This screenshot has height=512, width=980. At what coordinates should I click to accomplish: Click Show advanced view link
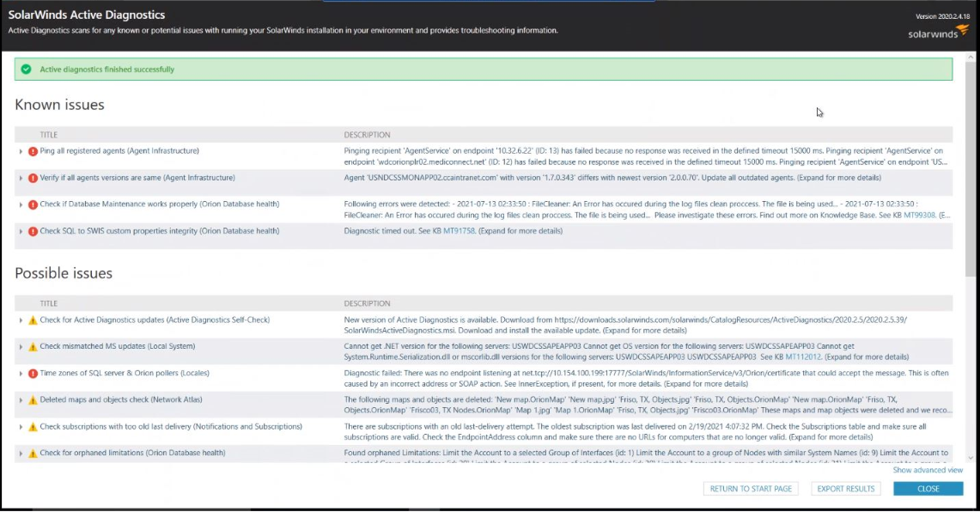point(928,470)
